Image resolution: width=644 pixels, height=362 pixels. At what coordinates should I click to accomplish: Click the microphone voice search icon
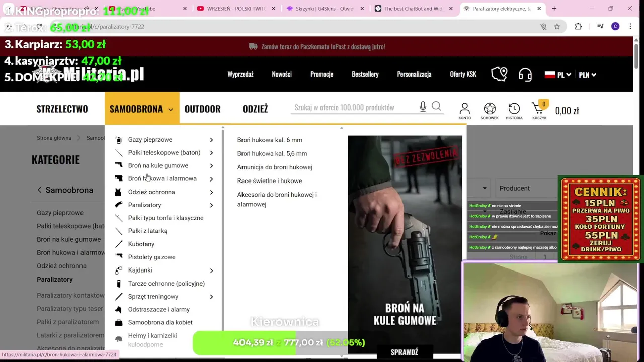423,107
